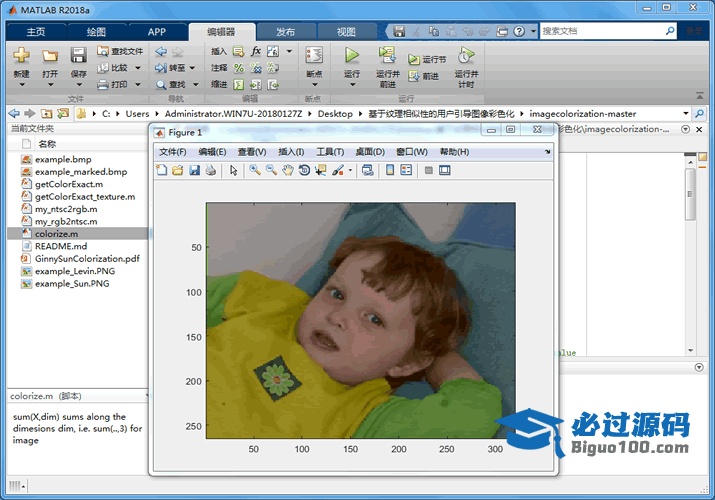Select the Rotate 3D tool
Screen dimensions: 715x500
[304, 170]
